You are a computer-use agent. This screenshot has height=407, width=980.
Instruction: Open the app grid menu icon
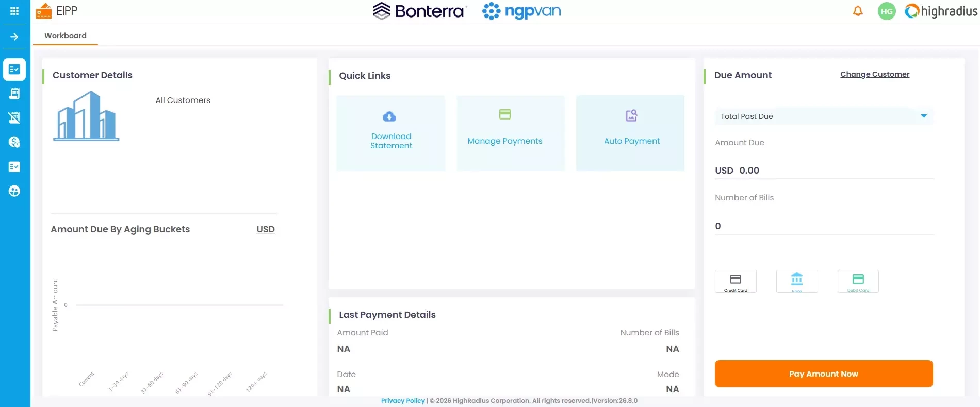point(14,11)
